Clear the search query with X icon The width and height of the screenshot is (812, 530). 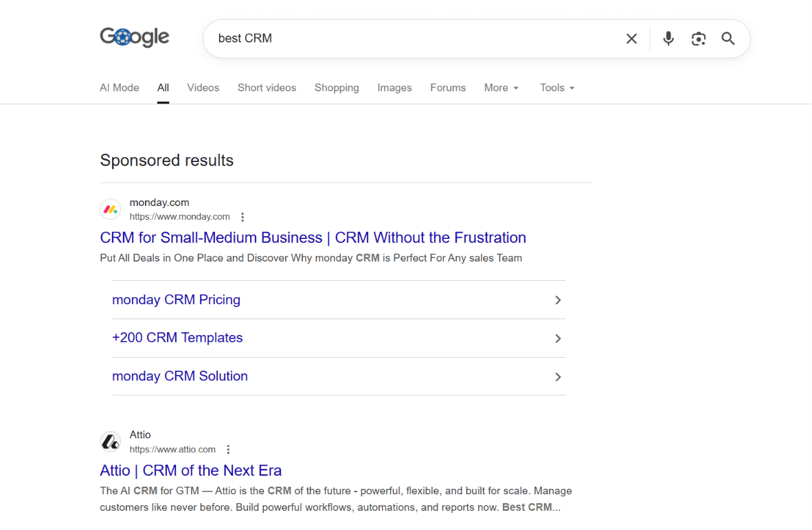(631, 39)
